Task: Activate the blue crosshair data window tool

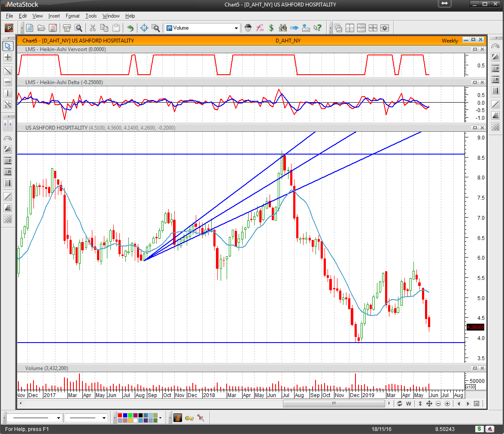Action: tap(144, 28)
